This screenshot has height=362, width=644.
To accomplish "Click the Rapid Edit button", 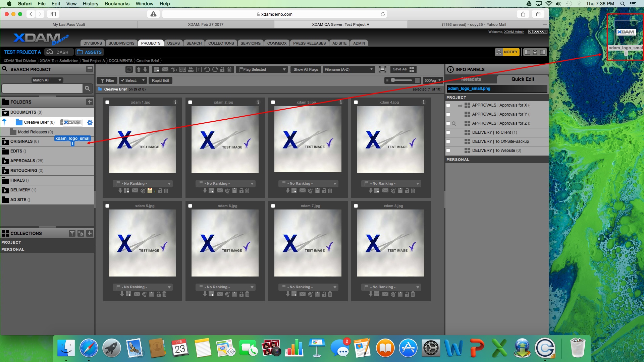I will pos(160,80).
